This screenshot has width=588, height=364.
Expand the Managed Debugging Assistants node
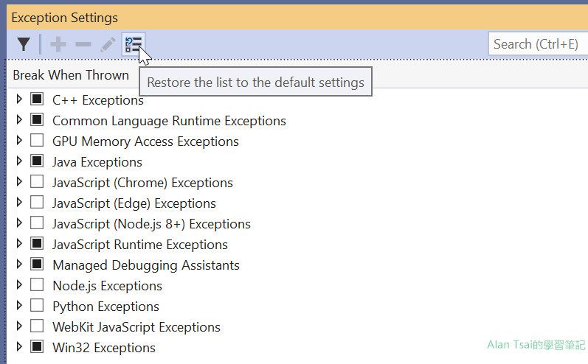[x=19, y=265]
